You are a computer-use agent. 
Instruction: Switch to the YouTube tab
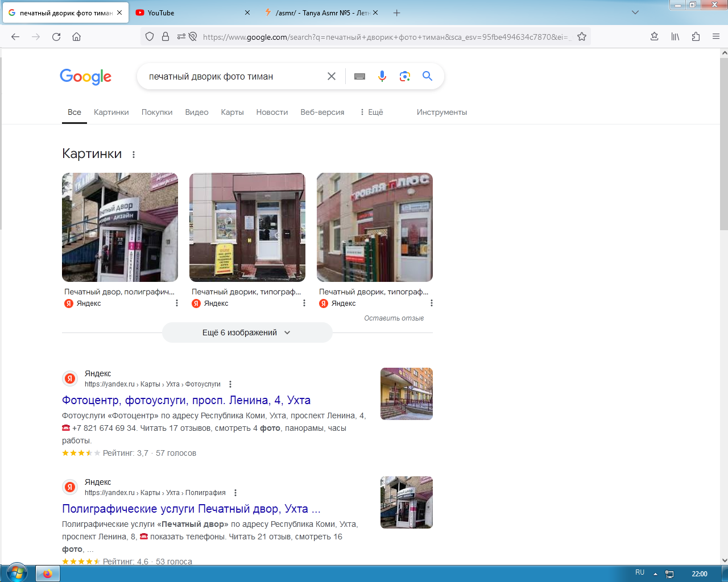pos(193,13)
